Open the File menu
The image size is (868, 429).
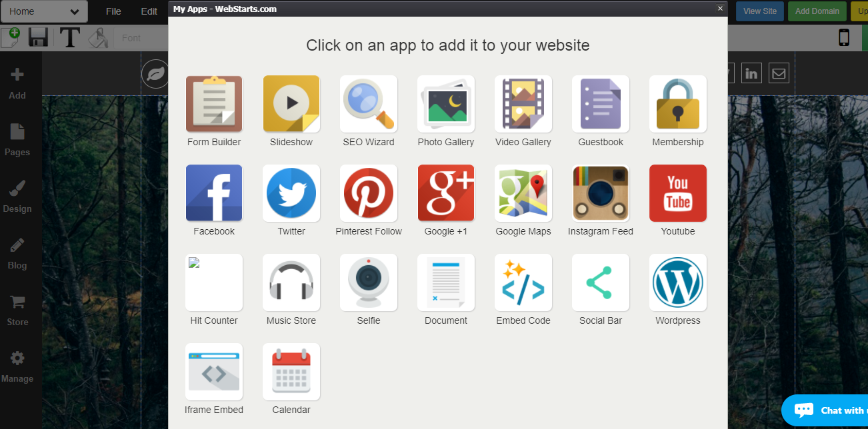pyautogui.click(x=113, y=11)
